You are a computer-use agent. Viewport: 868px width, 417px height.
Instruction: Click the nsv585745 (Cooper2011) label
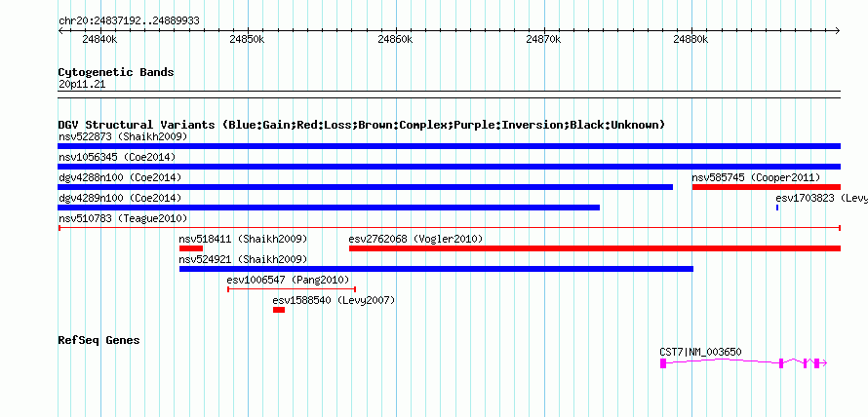pyautogui.click(x=756, y=177)
